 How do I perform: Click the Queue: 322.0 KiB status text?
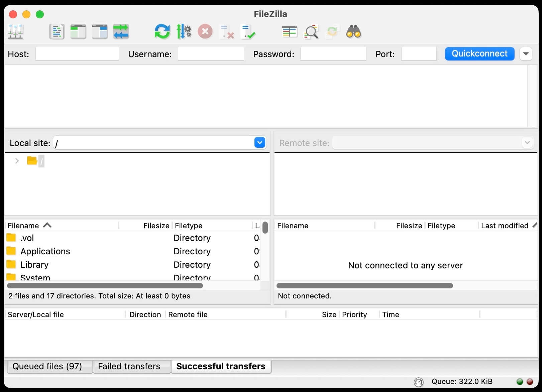462,382
